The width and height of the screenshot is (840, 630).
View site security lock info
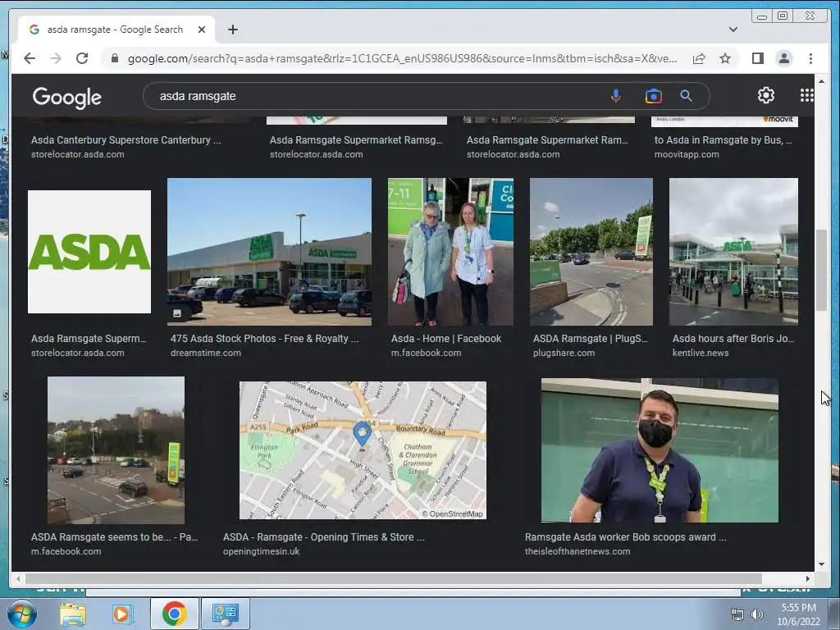pos(114,58)
